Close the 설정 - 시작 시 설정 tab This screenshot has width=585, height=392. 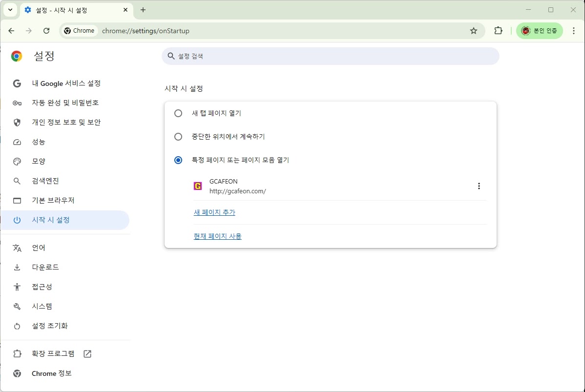125,10
